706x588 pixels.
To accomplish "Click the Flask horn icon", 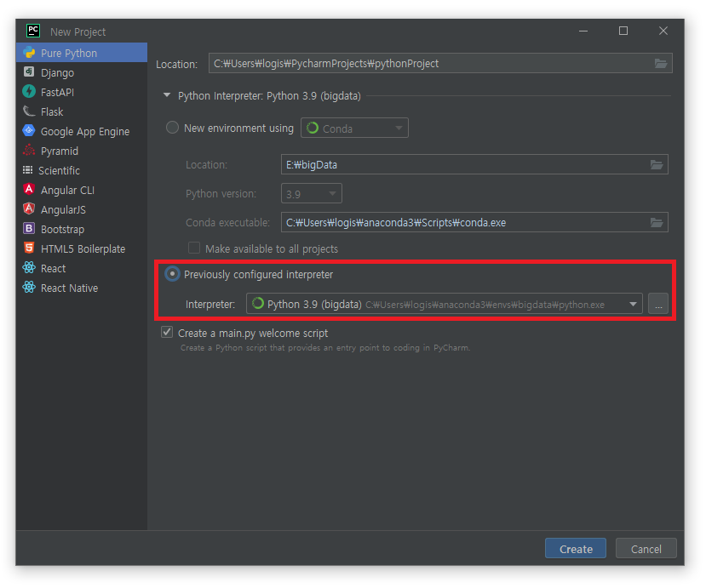I will pos(29,111).
